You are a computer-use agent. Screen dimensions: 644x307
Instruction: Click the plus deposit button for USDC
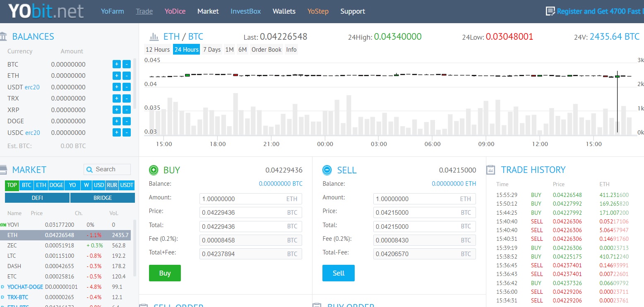tap(117, 132)
